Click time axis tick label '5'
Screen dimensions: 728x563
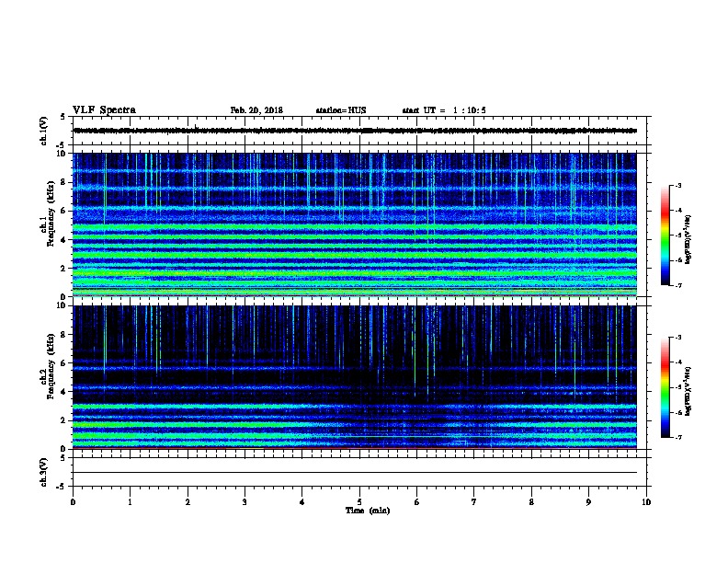[x=359, y=502]
